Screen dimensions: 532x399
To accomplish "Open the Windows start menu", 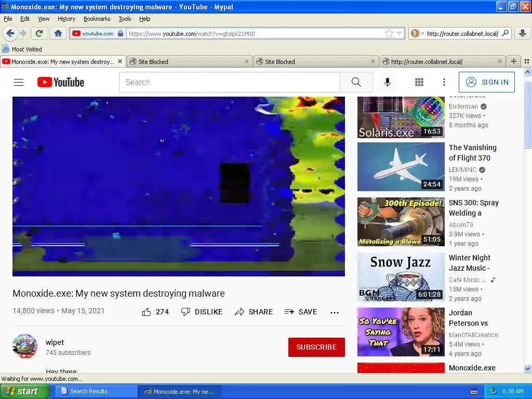I will 25,391.
